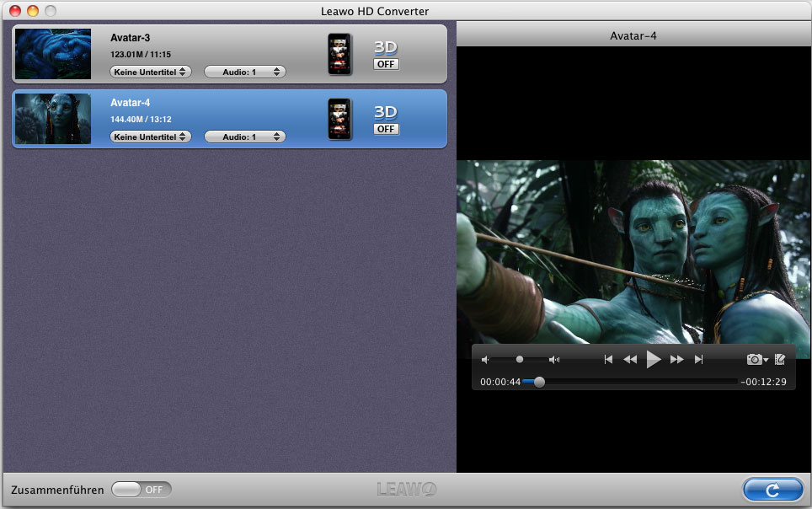
Task: Click the 123.01M / 11:15 file info
Action: point(141,55)
